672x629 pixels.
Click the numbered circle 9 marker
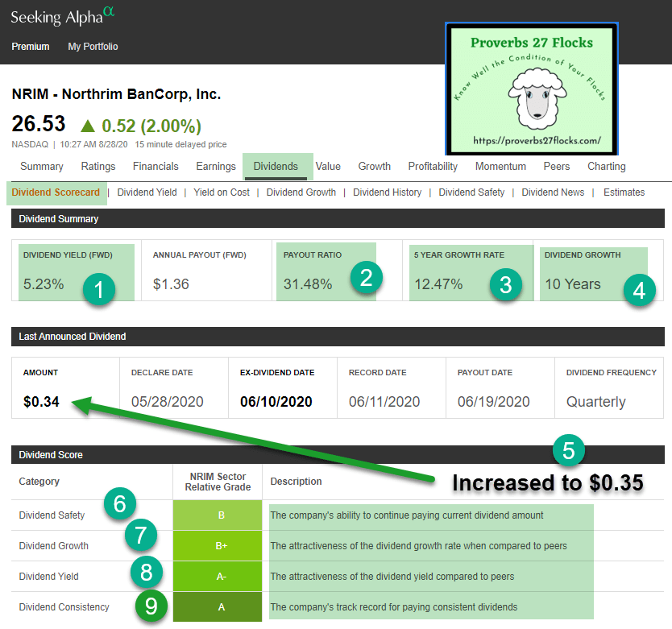click(x=151, y=606)
